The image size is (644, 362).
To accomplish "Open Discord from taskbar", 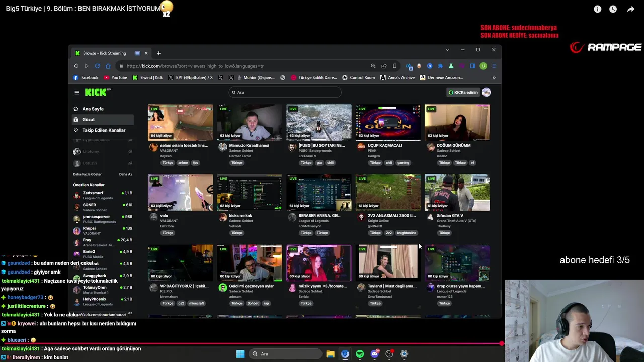I will click(375, 354).
